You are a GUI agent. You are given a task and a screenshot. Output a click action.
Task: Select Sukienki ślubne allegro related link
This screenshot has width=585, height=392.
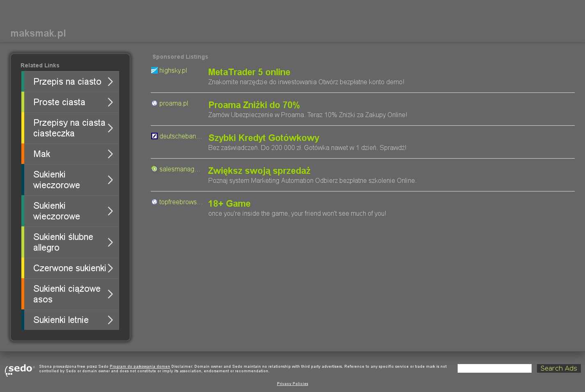tap(63, 242)
